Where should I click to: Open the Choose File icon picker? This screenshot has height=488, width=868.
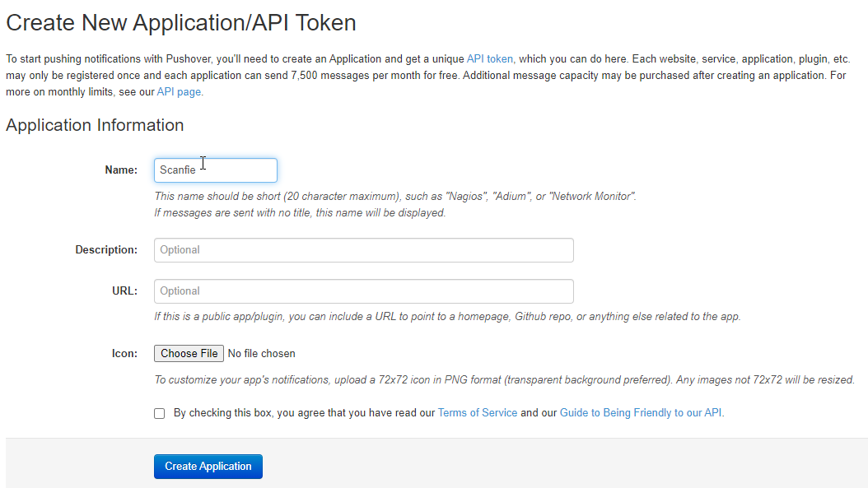click(189, 354)
